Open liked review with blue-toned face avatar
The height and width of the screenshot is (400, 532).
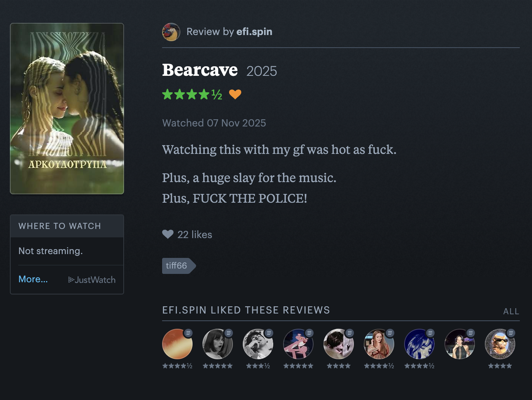tap(419, 344)
